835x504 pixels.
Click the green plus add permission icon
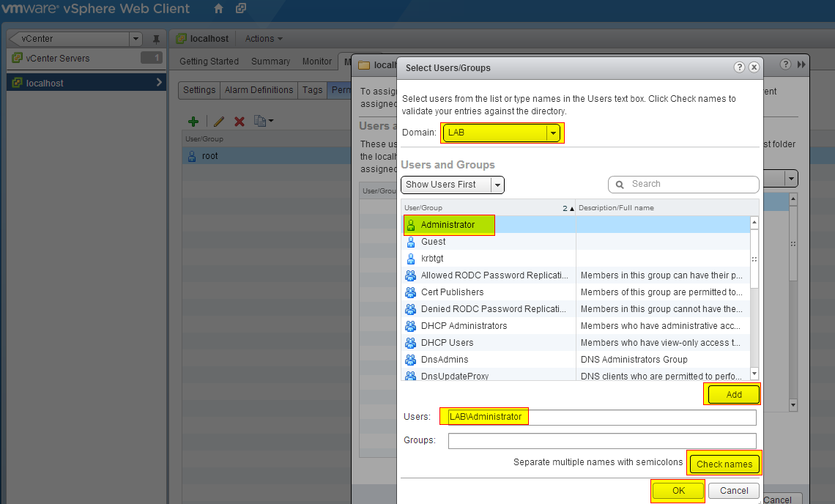point(193,122)
